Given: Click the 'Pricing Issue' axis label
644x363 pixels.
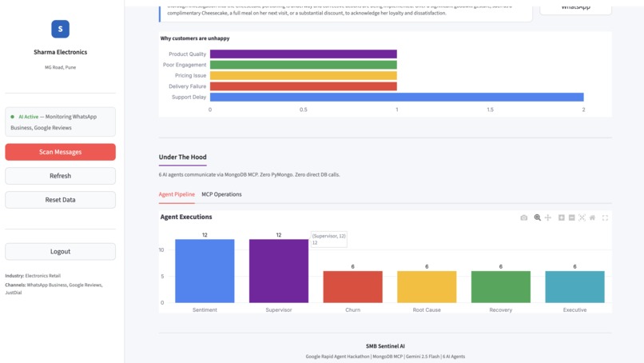Looking at the screenshot, I should pos(191,75).
